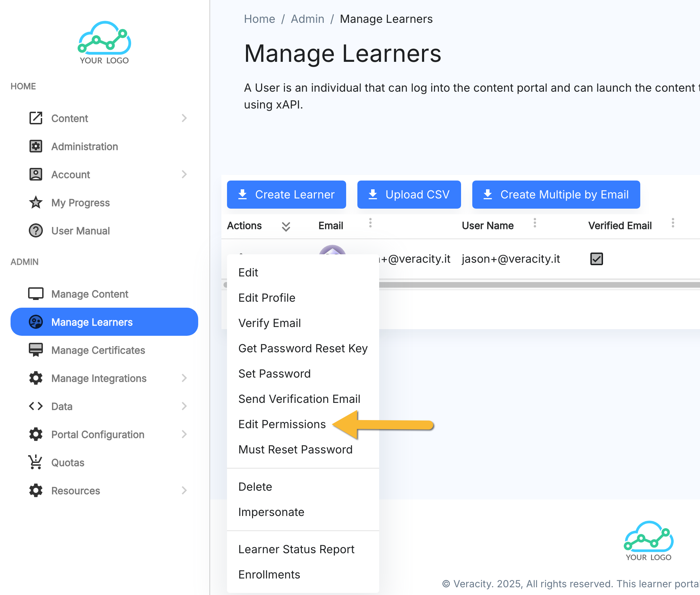Toggle the Verified Email checkbox for jason
Viewport: 700px width, 595px height.
596,259
